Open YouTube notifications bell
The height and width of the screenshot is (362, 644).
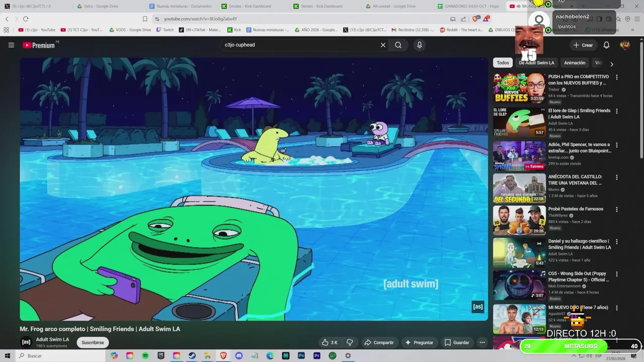[606, 45]
